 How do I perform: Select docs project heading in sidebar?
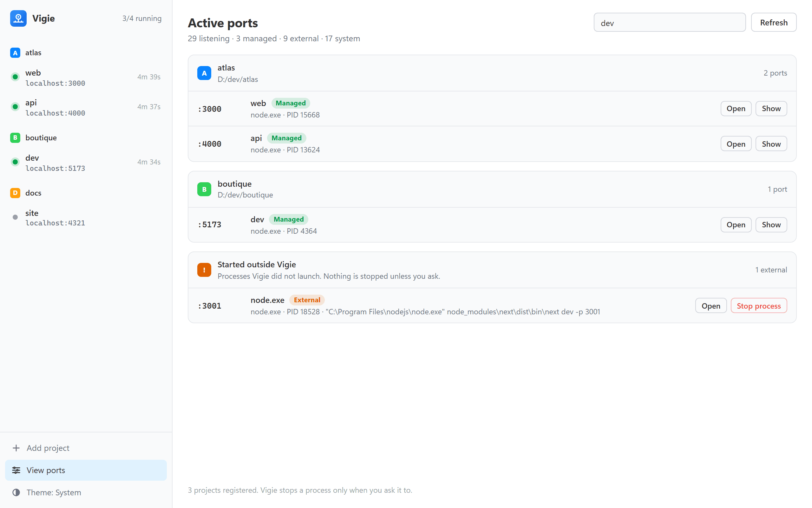(33, 193)
